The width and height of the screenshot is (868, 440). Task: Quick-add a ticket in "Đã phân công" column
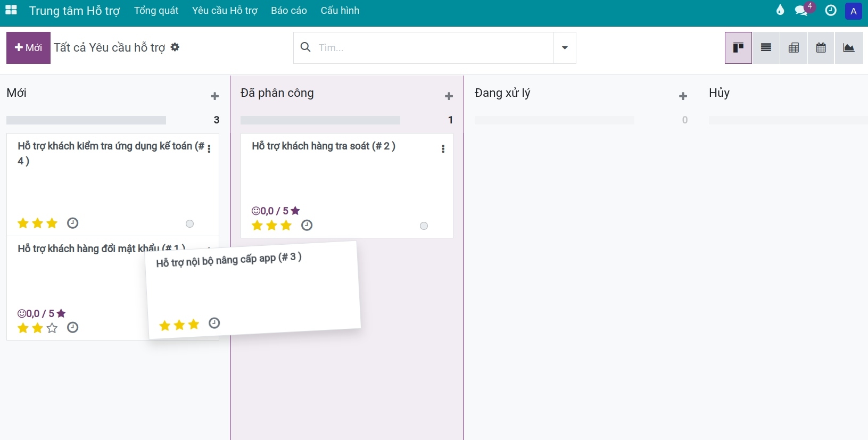[449, 96]
